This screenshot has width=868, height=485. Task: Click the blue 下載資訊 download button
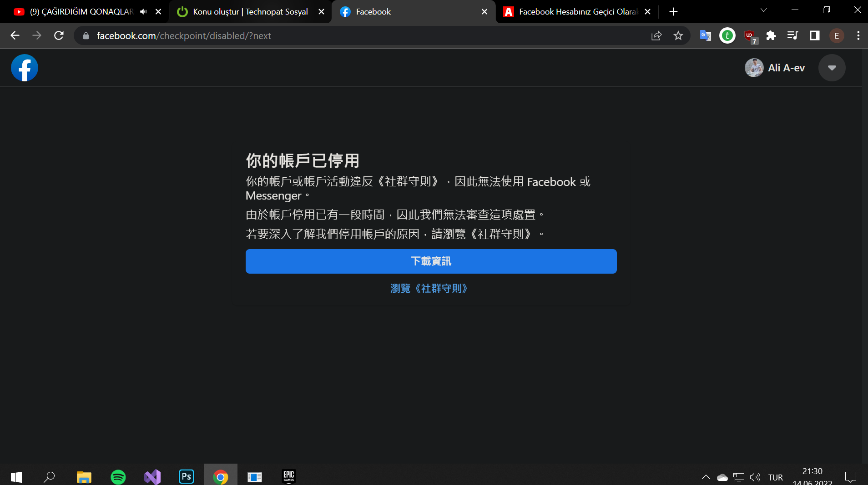pos(431,261)
